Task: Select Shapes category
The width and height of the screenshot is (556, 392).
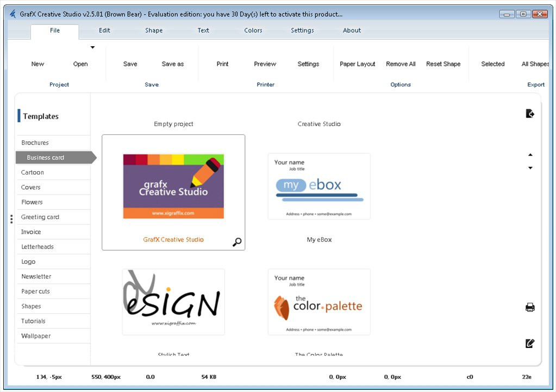Action: point(53,307)
